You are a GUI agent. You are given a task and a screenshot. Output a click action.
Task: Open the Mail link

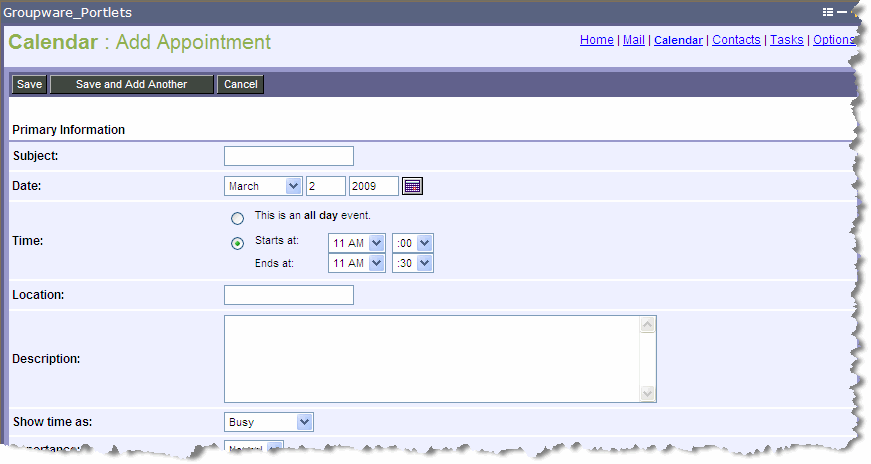[634, 40]
